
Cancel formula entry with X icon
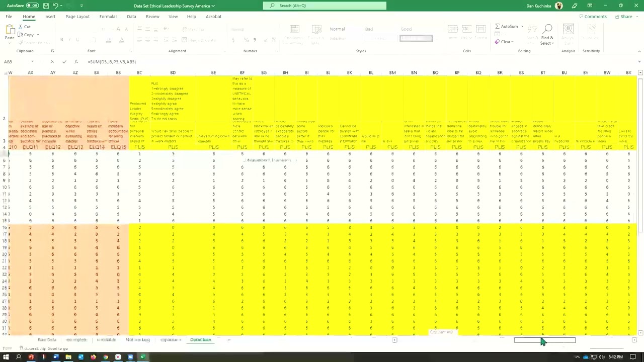(x=52, y=62)
